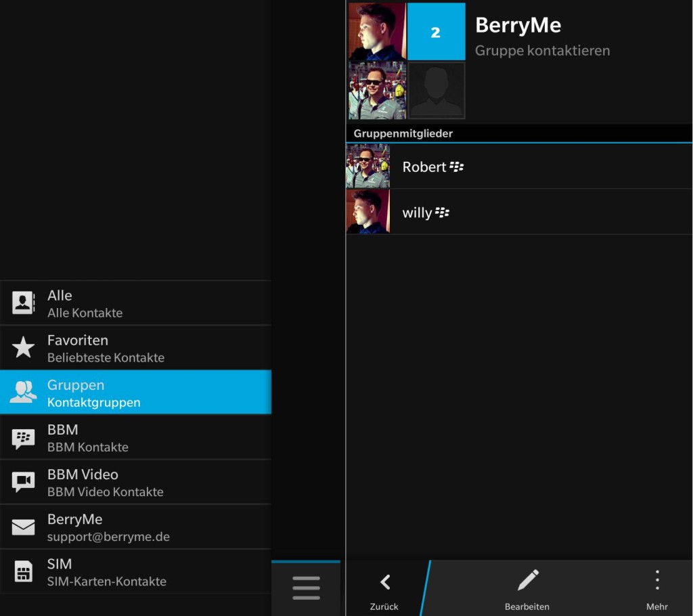Click the Zurück label

(384, 607)
